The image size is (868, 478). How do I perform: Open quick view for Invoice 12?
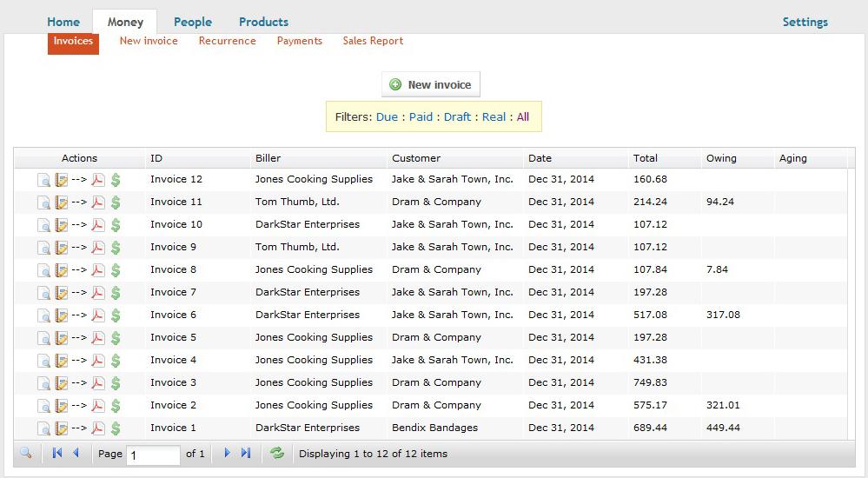tap(43, 180)
